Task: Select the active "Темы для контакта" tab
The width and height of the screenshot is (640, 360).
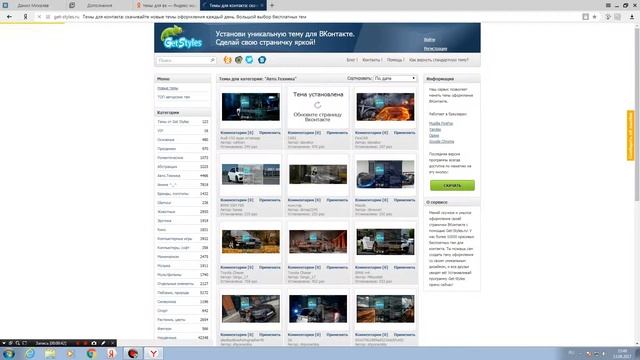Action: click(x=233, y=5)
